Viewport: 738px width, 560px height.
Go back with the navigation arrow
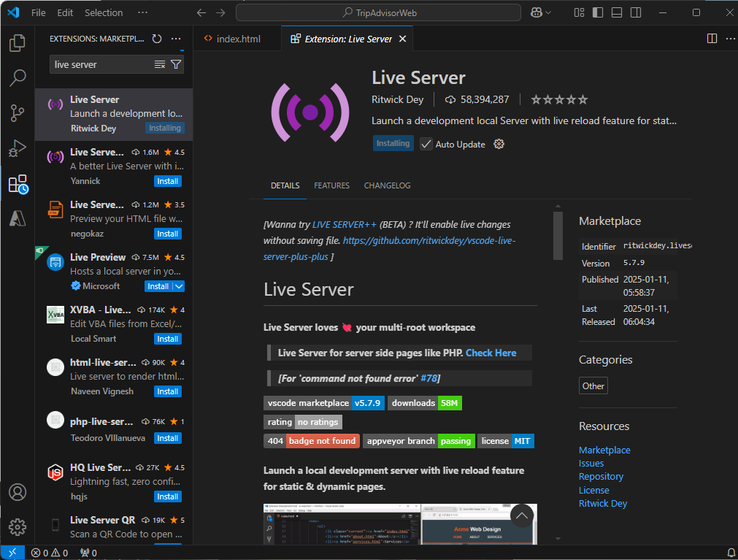tap(201, 12)
